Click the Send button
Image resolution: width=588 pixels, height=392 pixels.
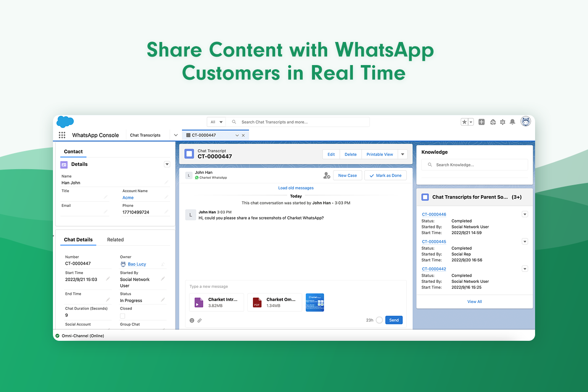click(394, 320)
